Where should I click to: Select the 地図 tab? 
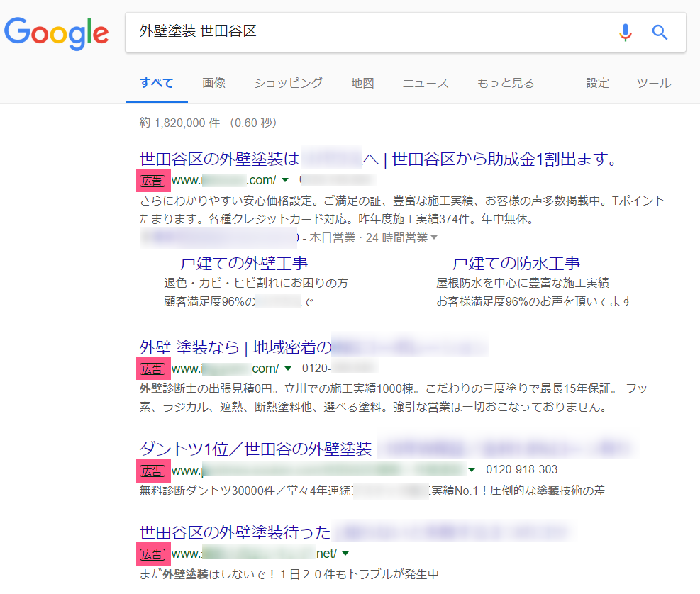(362, 83)
